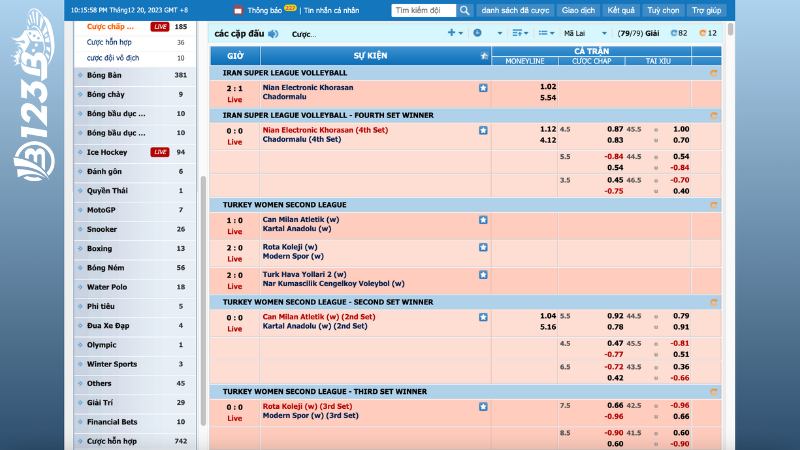The image size is (800, 450).
Task: Refresh the Iran Super League Volleyball section
Action: pyautogui.click(x=713, y=73)
